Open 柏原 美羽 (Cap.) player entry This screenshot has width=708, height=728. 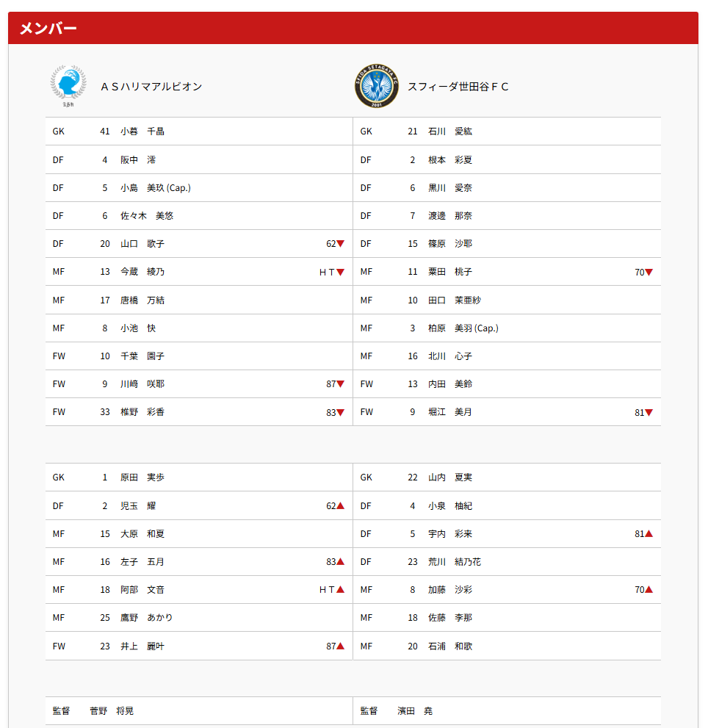coord(463,328)
